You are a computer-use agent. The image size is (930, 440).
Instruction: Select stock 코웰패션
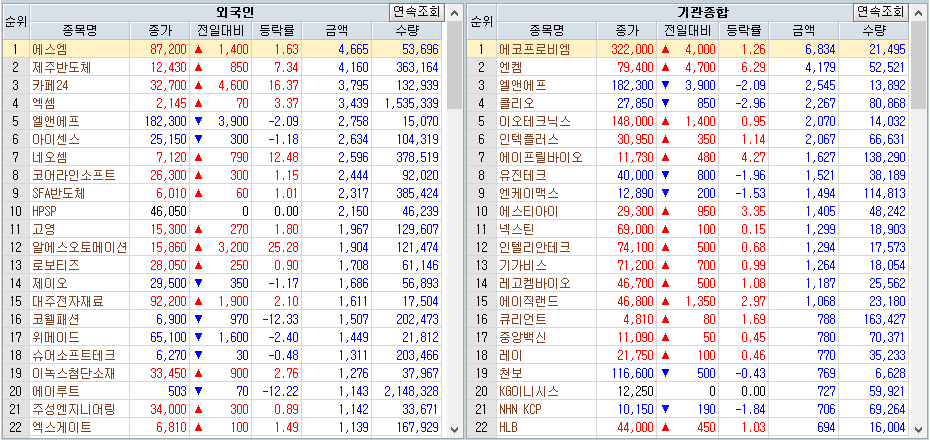click(56, 319)
